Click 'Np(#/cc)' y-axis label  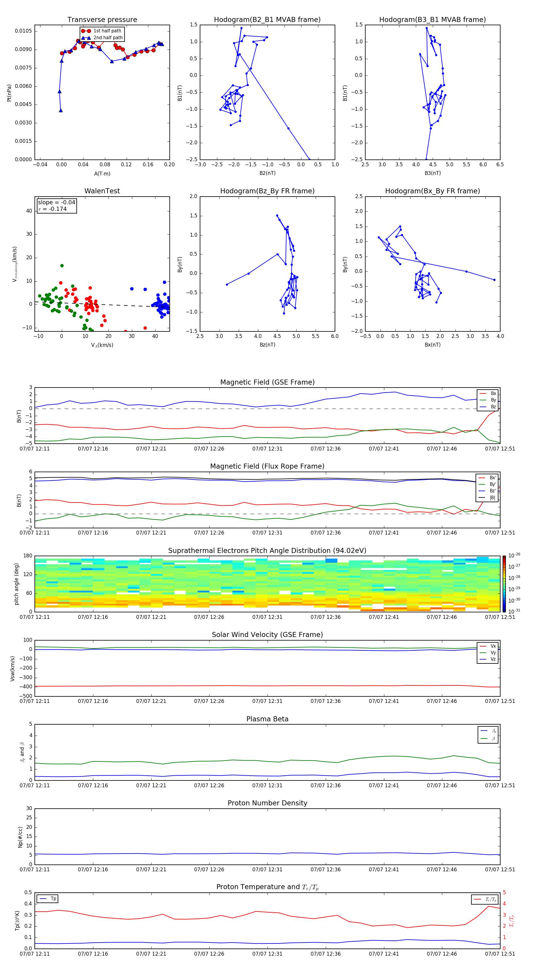click(20, 836)
